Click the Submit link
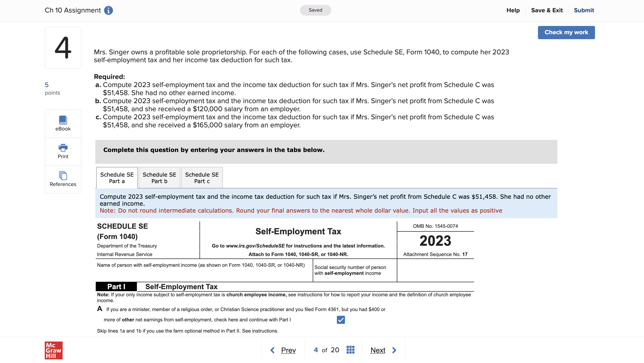Screen dimensions: 644x363 tap(584, 10)
